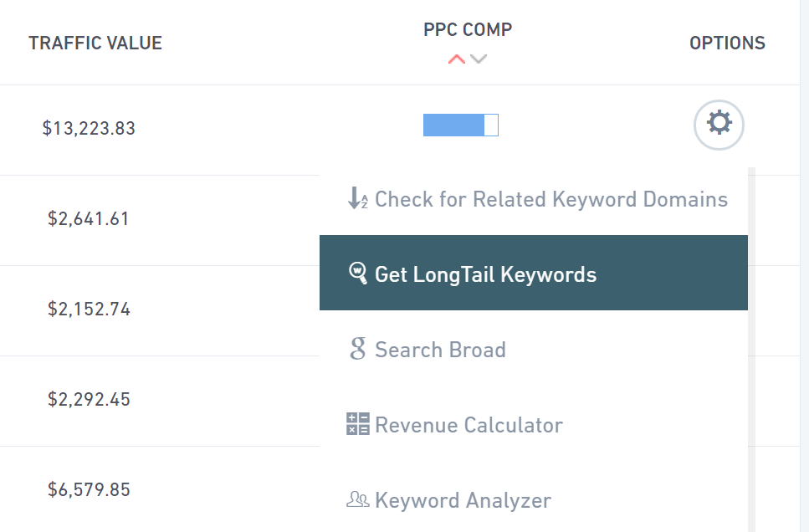This screenshot has width=809, height=532.
Task: Click the dropdown menu scrollbar
Action: [x=752, y=350]
